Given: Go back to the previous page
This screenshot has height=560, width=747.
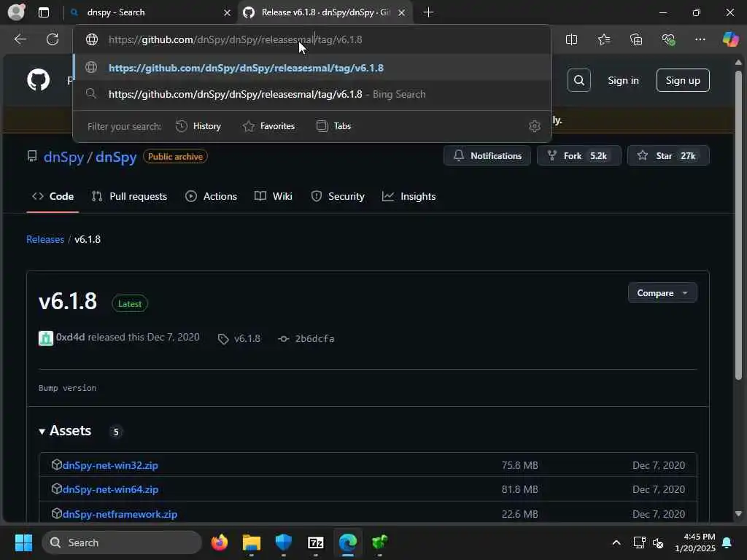Looking at the screenshot, I should [x=20, y=39].
